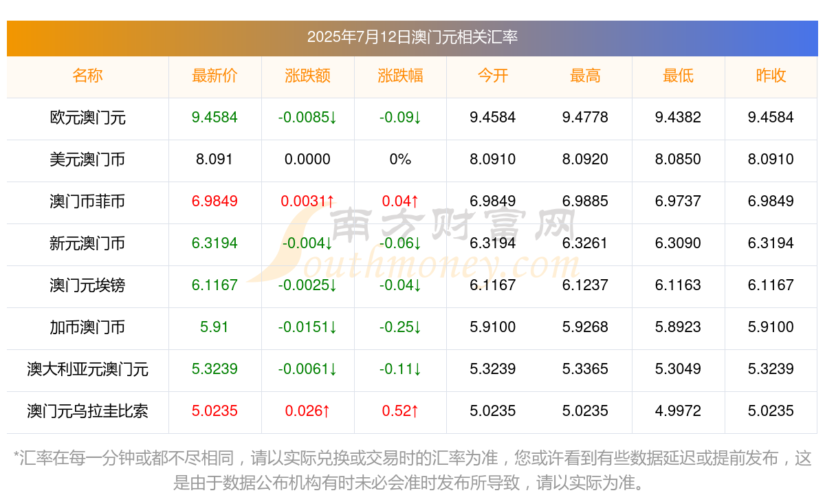Click the change percent -0.04↓
The width and height of the screenshot is (825, 504).
(400, 285)
